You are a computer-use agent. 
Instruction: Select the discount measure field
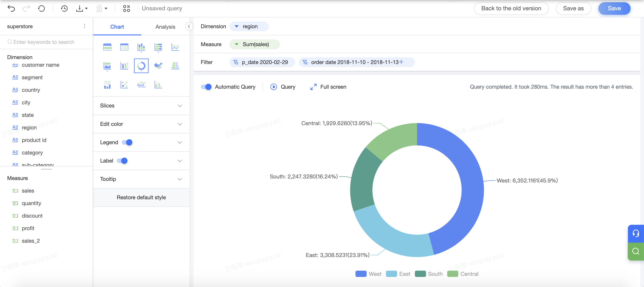32,216
